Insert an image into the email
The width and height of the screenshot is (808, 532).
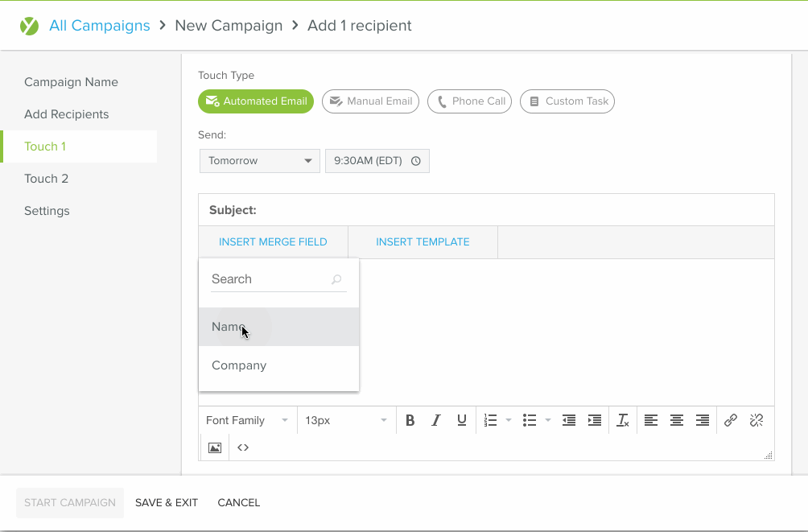pyautogui.click(x=215, y=447)
